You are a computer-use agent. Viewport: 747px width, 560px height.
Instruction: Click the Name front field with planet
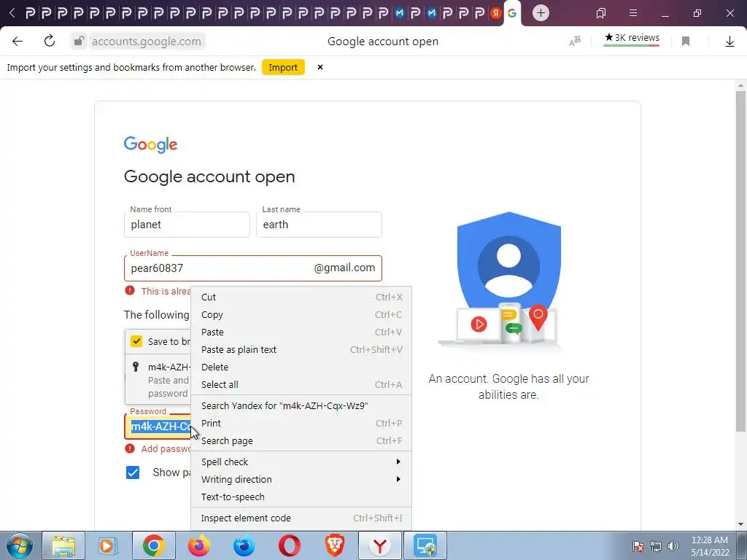[187, 225]
